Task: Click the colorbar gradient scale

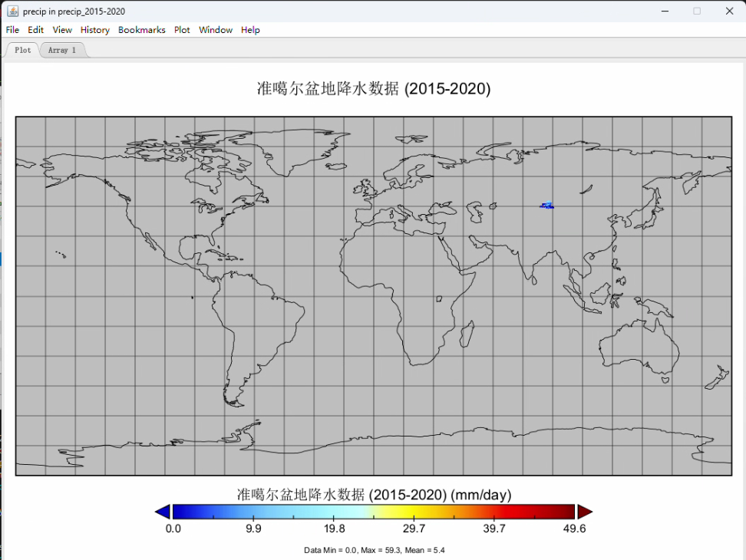Action: pos(374,512)
